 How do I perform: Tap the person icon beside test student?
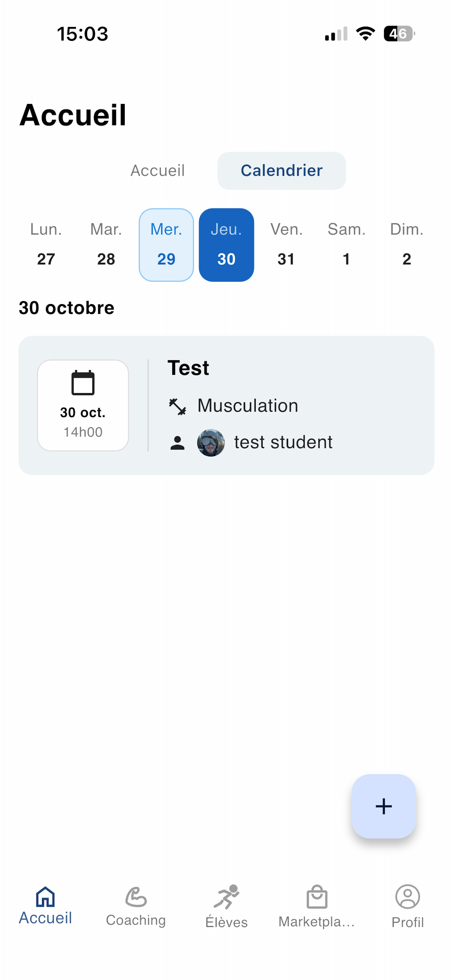[x=177, y=443]
